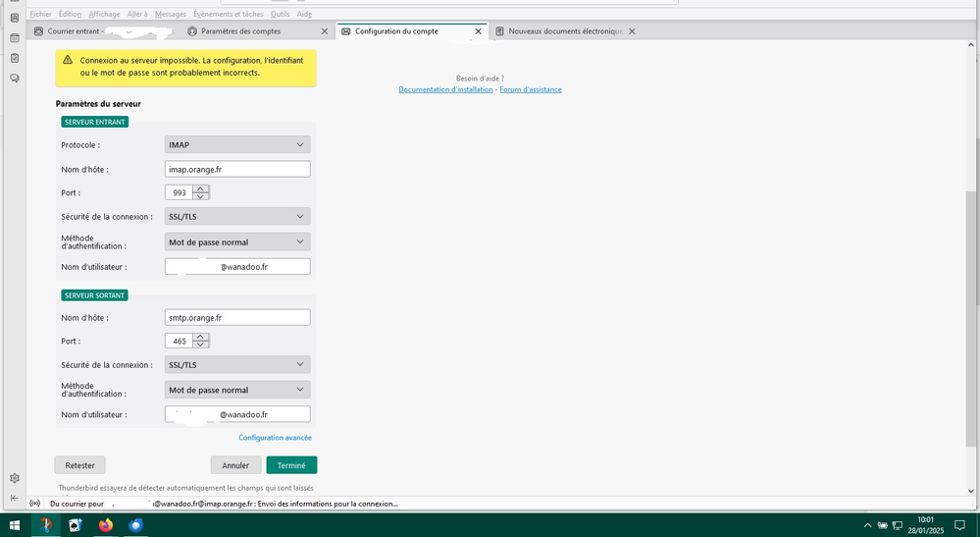Collapse the Spaces toolbar arrow icon

[x=15, y=498]
